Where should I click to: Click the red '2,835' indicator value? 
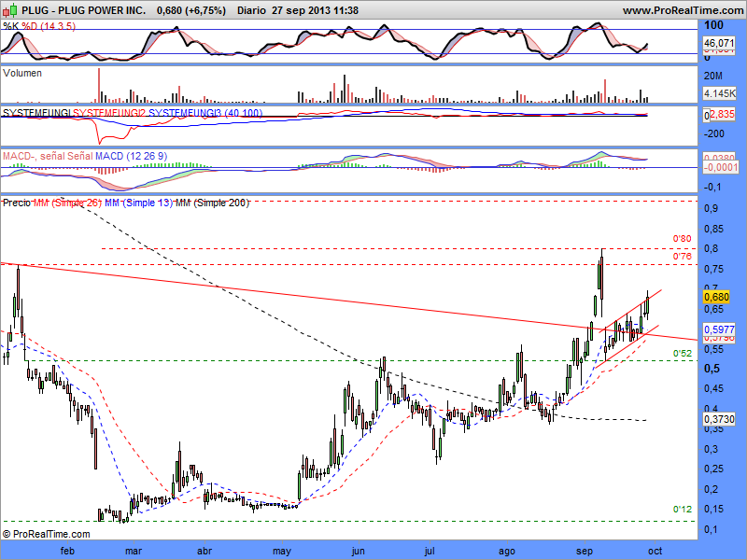click(723, 114)
